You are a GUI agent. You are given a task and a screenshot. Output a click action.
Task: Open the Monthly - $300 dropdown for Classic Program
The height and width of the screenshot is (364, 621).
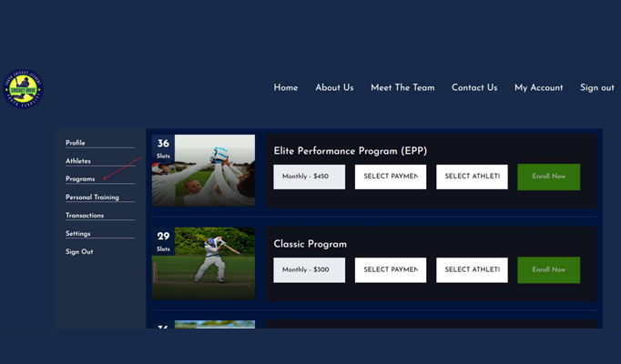coord(309,270)
